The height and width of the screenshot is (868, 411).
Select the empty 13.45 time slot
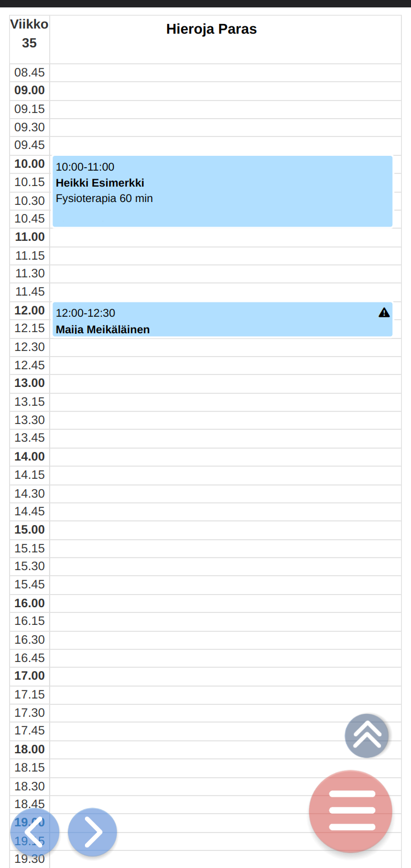point(225,438)
